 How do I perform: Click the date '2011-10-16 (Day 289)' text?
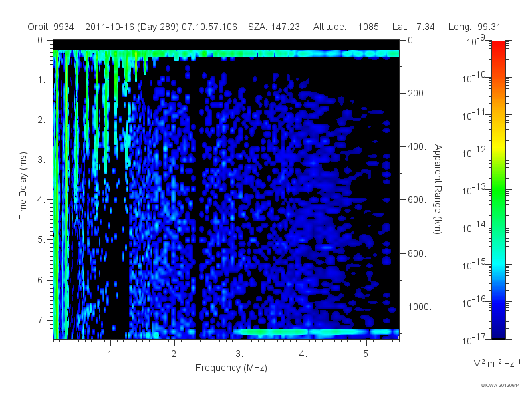[132, 27]
